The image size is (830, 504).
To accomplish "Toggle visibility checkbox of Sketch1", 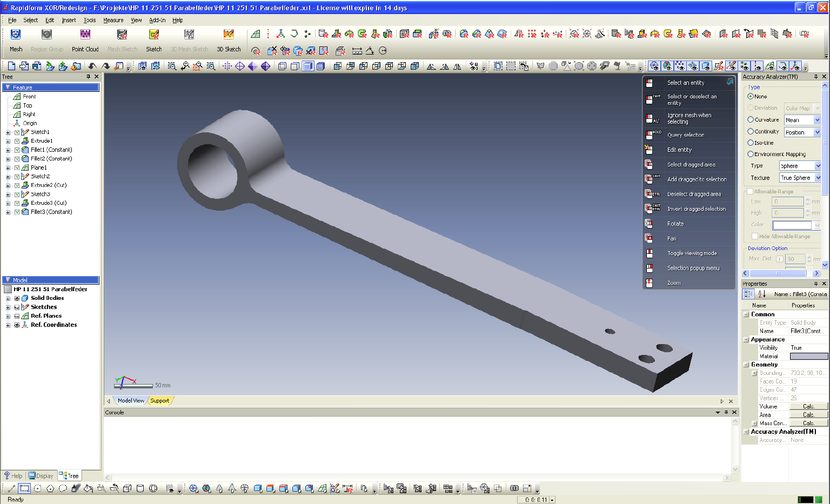I will pyautogui.click(x=17, y=132).
